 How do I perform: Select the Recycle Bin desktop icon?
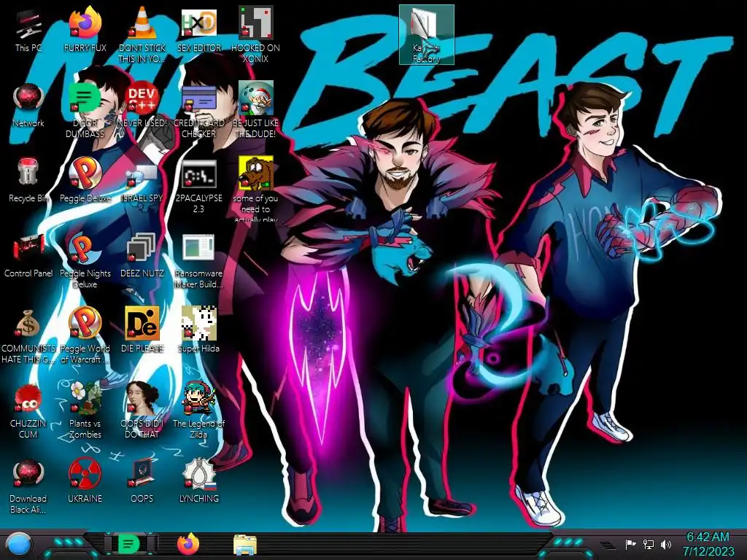coord(28,181)
